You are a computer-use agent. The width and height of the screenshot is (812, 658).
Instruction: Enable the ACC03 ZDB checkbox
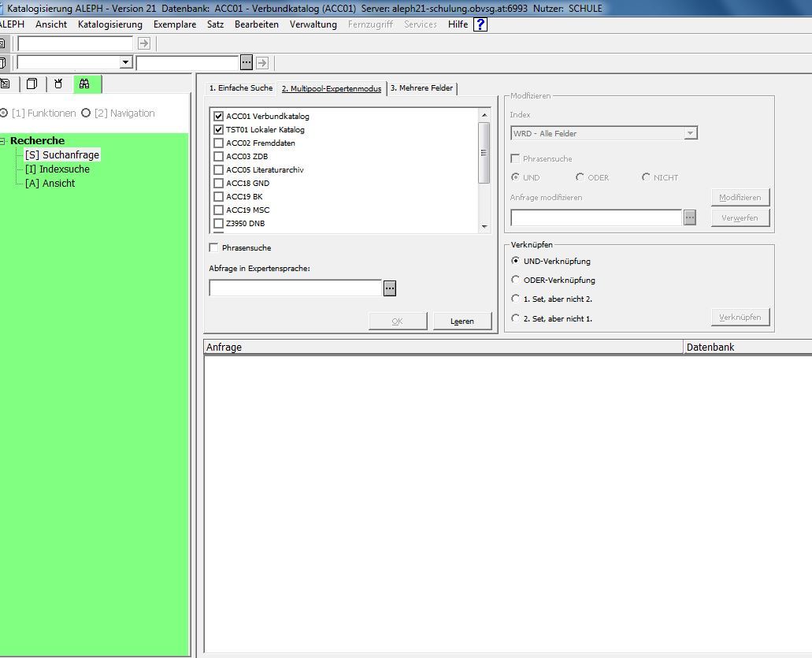click(x=219, y=157)
